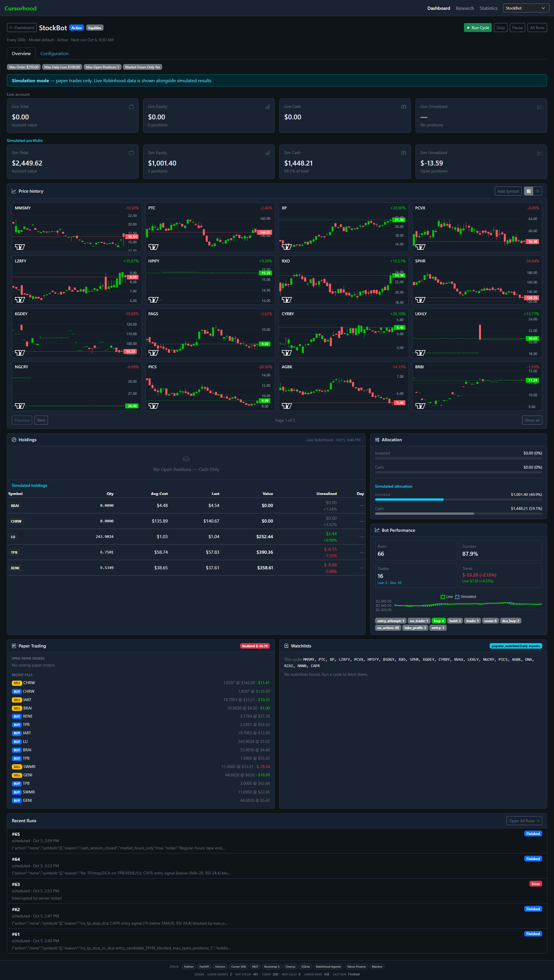This screenshot has width=554, height=980.
Task: Click the Cursorhood logo
Action: 20,8
